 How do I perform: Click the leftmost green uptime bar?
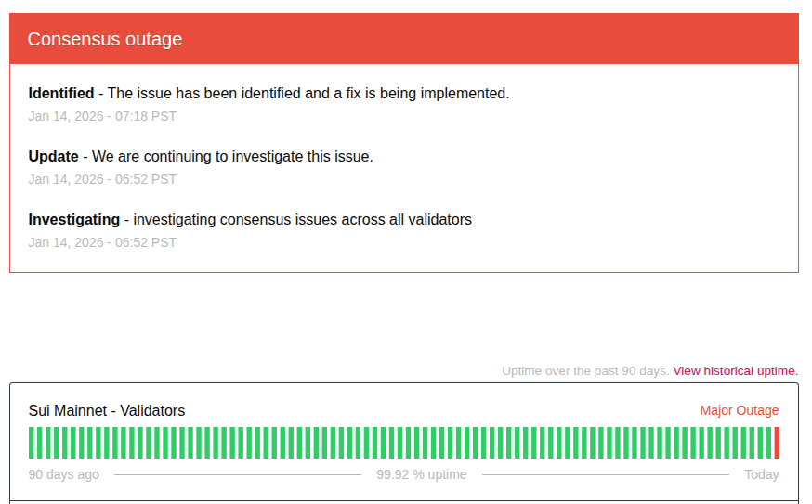[32, 443]
